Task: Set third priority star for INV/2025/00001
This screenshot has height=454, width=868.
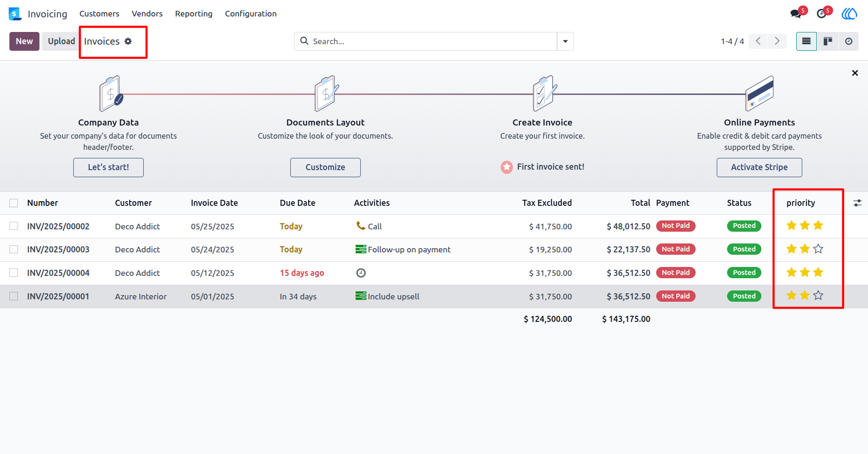Action: coord(818,295)
